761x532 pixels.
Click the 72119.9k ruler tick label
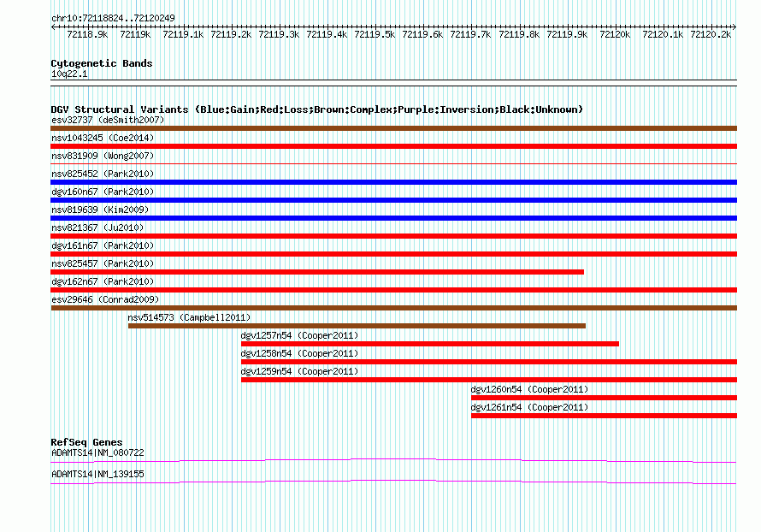567,34
